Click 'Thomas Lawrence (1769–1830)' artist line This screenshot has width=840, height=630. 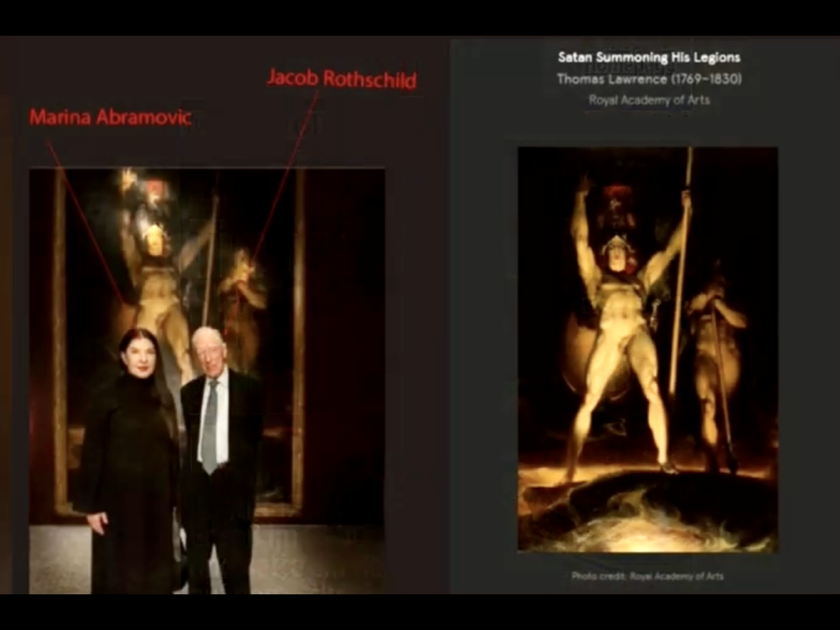point(649,79)
